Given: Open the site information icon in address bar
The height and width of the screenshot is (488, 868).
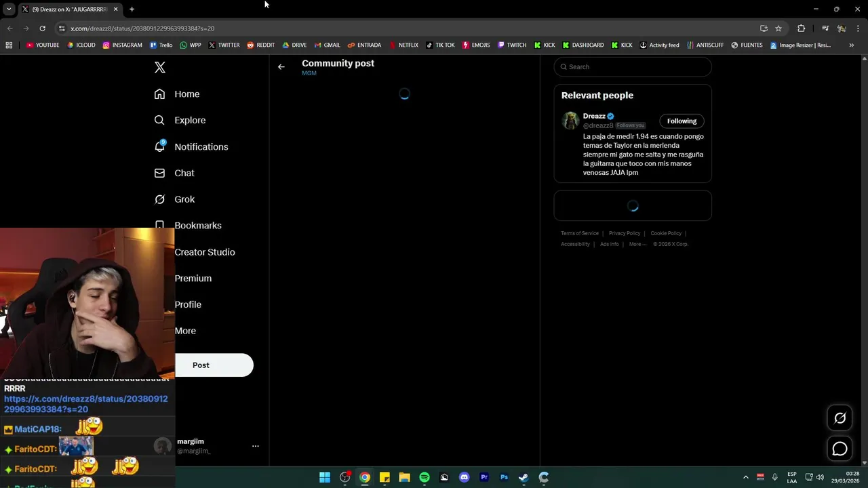Looking at the screenshot, I should 62,28.
